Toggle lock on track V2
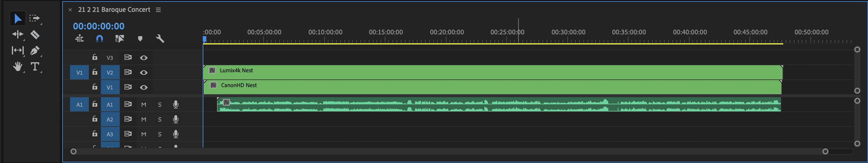Viewport: 868px width, 163px height. coord(95,72)
